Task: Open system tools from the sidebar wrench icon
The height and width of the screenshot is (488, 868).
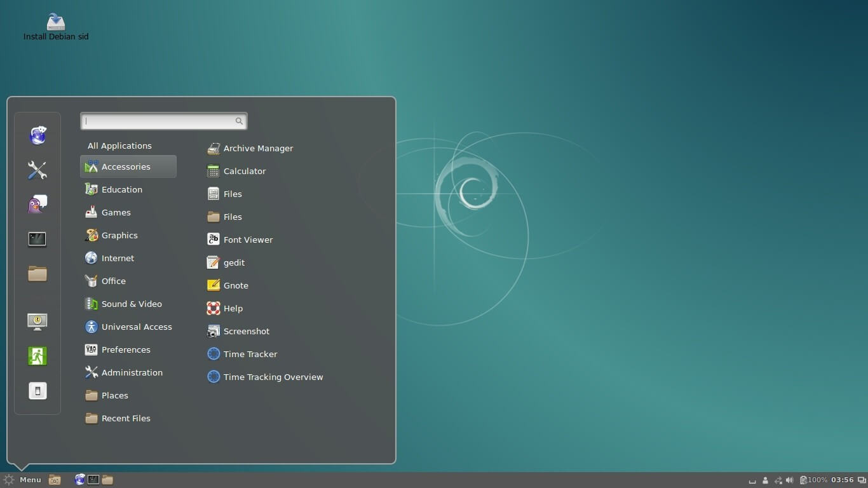Action: pyautogui.click(x=37, y=170)
